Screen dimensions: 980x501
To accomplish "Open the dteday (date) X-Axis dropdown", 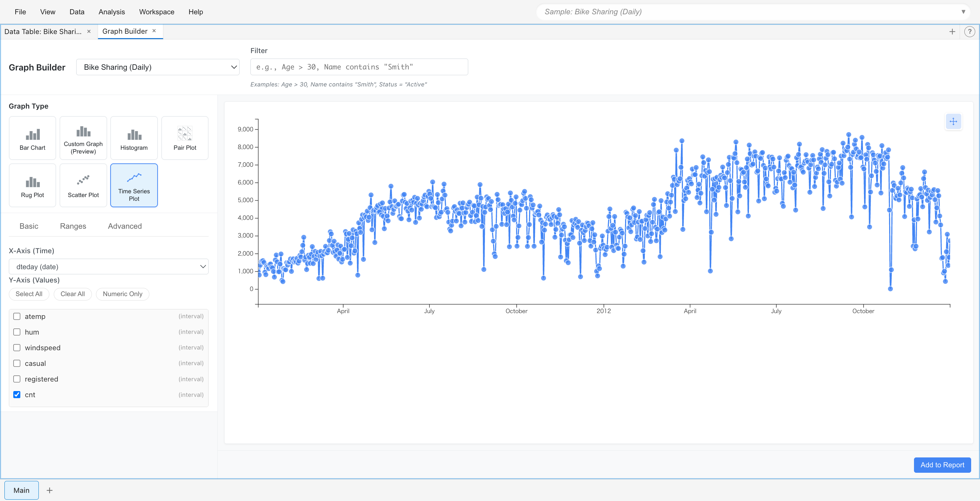I will pos(109,266).
